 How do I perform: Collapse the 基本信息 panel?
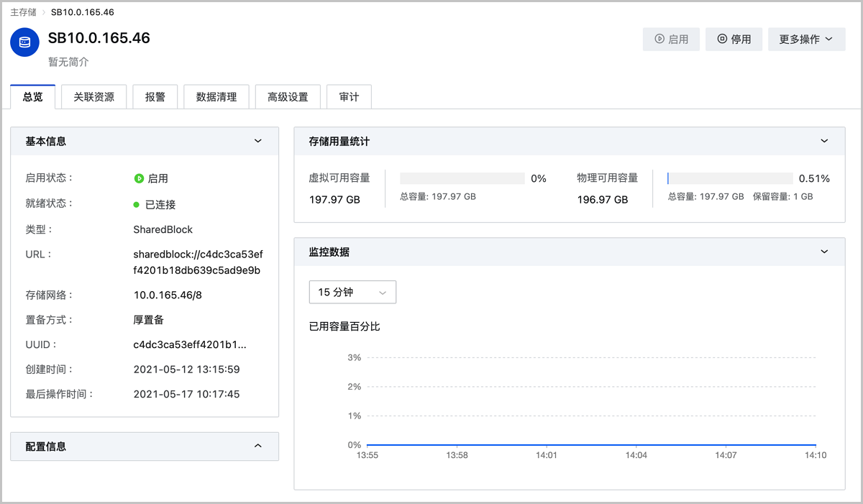pyautogui.click(x=258, y=142)
